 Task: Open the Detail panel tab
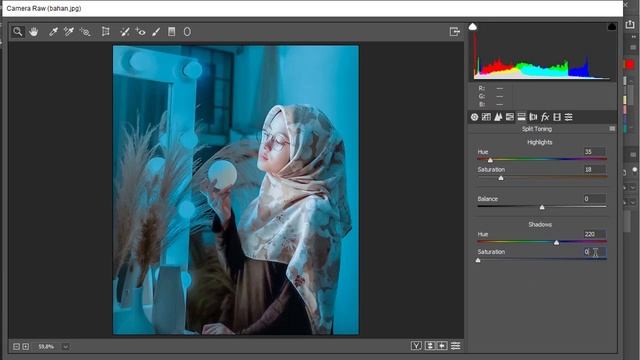(x=498, y=117)
